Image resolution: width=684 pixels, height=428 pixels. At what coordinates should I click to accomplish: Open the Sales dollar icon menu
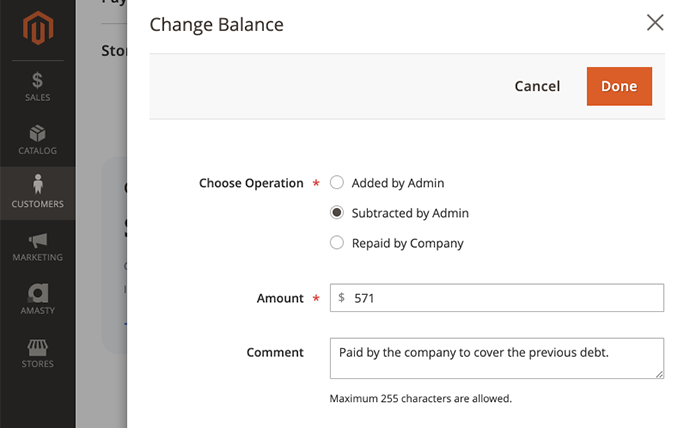(x=38, y=80)
